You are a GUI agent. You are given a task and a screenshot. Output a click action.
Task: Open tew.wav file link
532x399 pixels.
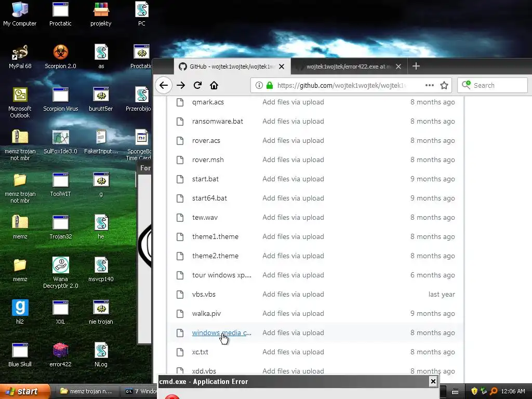(205, 218)
